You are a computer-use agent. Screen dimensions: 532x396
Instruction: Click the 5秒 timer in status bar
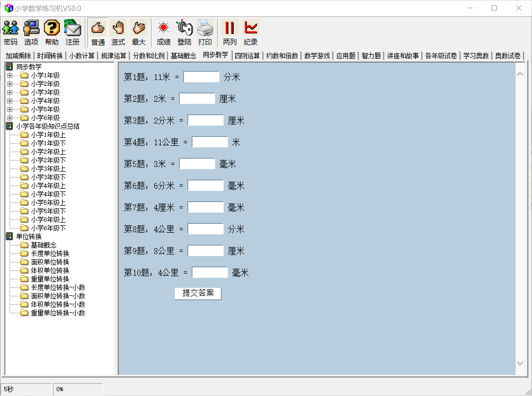[26, 389]
